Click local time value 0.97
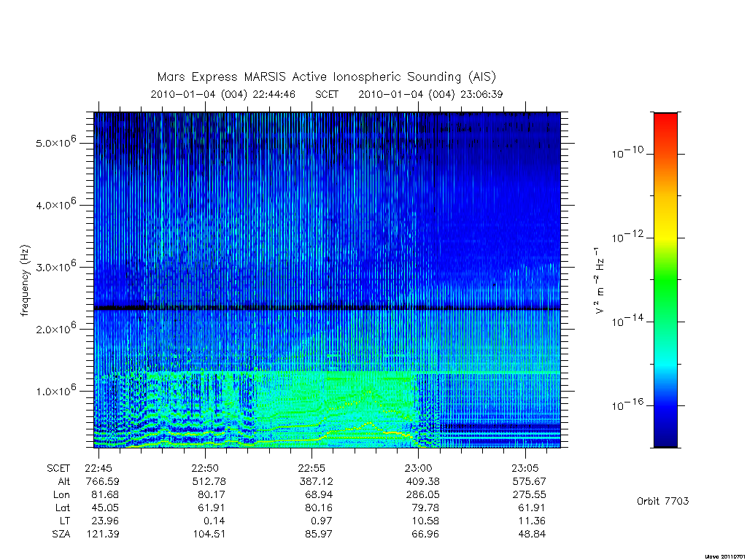Viewport: 747px width, 560px height. 321,521
